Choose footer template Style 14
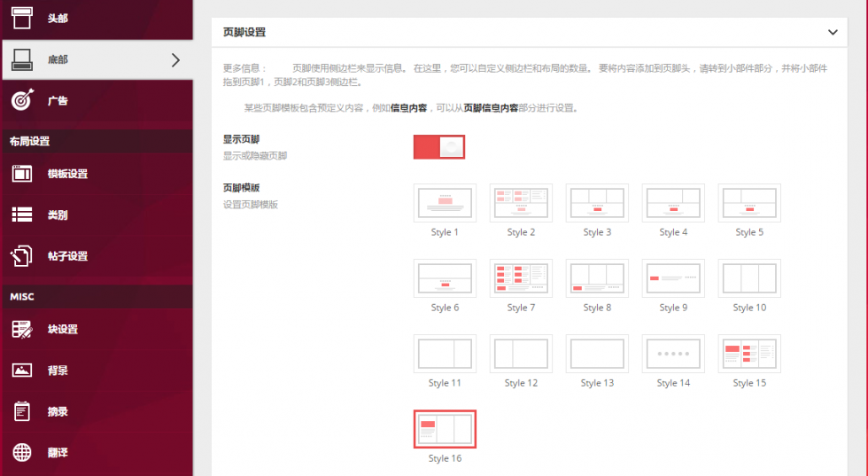The image size is (868, 476). coord(673,354)
